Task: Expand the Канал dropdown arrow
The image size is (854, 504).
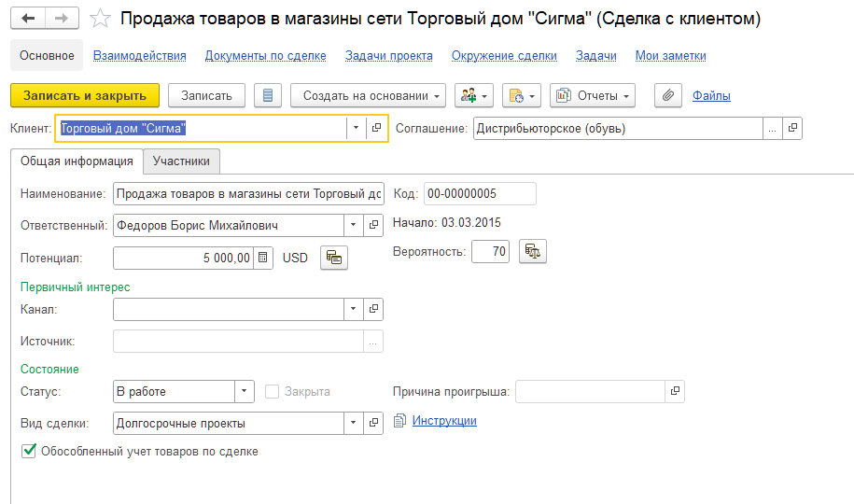Action: click(x=353, y=309)
